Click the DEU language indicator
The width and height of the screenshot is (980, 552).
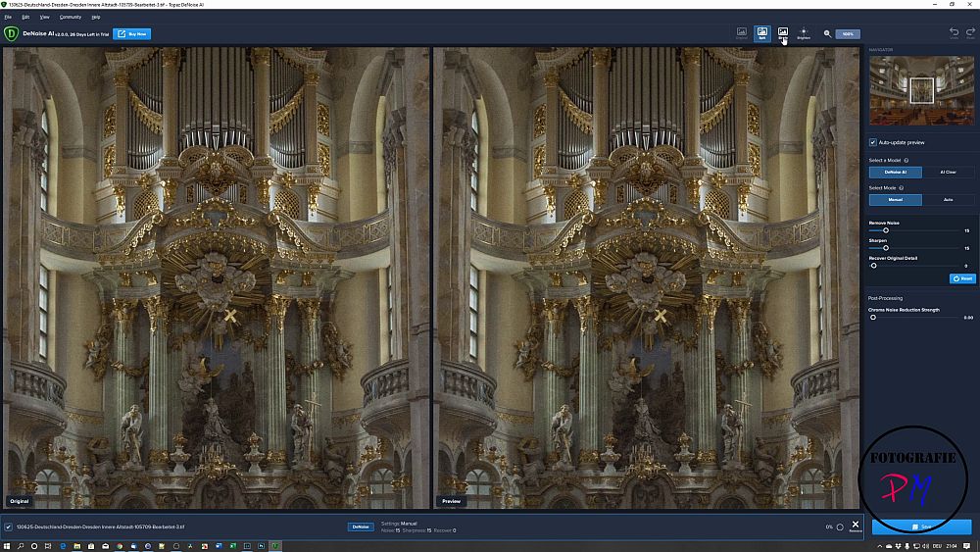[x=938, y=546]
